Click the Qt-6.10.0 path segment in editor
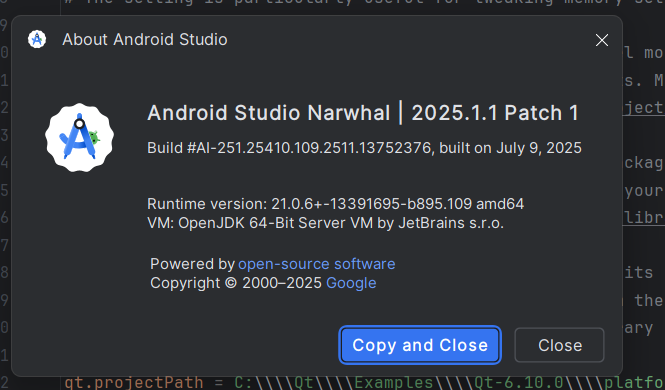The image size is (665, 390). pyautogui.click(x=519, y=383)
